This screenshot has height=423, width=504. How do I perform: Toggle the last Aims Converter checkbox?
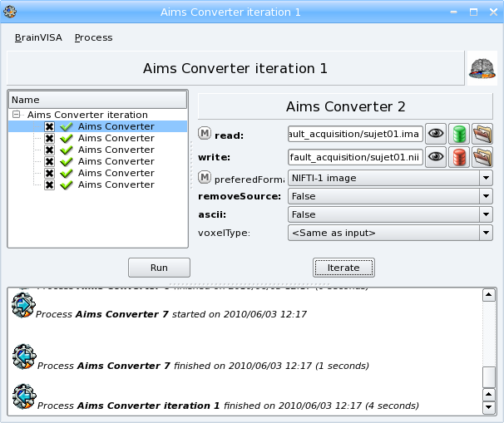pos(50,184)
